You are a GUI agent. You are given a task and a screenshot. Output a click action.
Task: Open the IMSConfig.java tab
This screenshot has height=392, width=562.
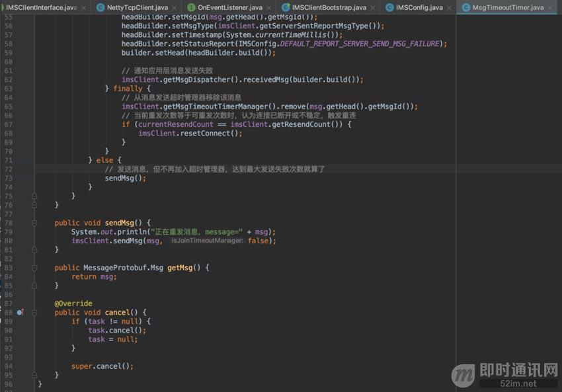click(x=419, y=7)
